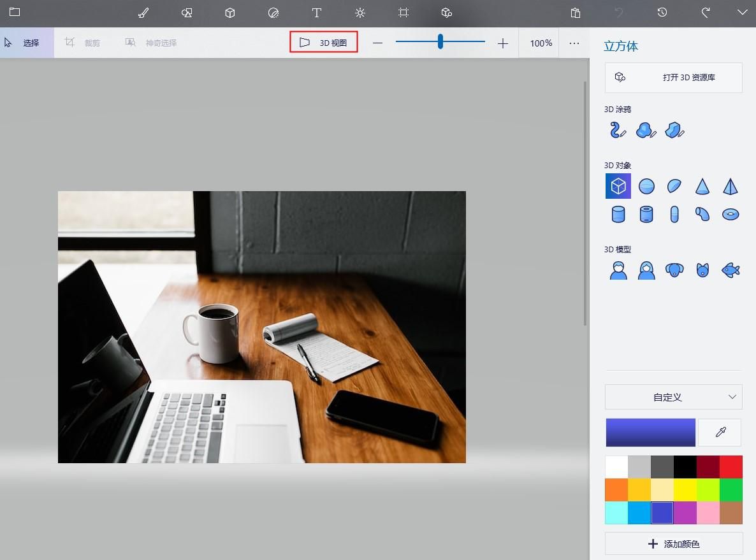
Task: Insert the woman 3D model
Action: point(646,270)
